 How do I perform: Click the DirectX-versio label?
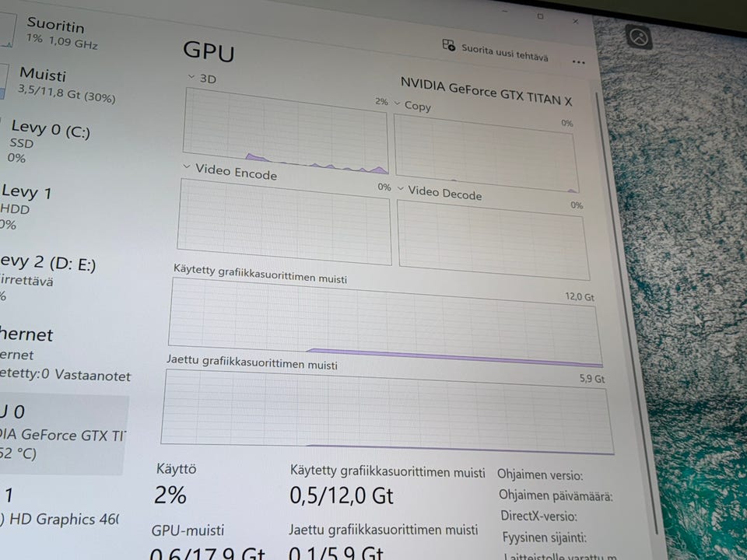(538, 516)
